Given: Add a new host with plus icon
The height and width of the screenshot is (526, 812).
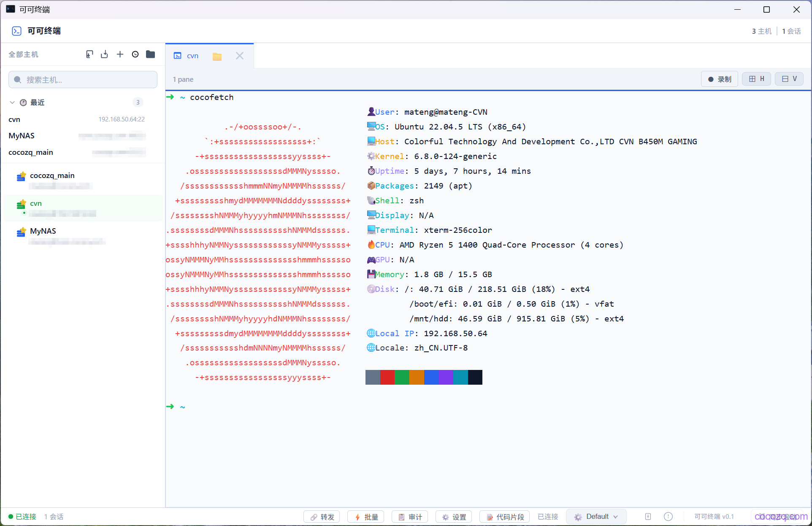Looking at the screenshot, I should coord(120,54).
